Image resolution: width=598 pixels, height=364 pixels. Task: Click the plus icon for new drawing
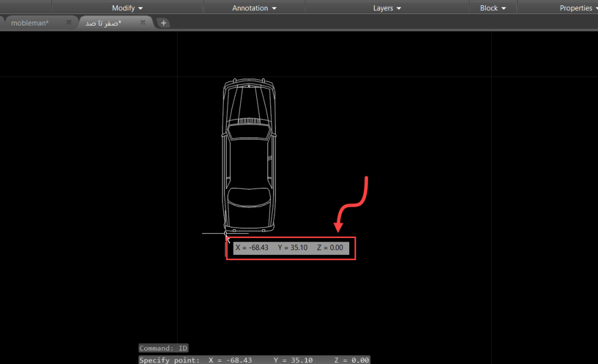(164, 23)
